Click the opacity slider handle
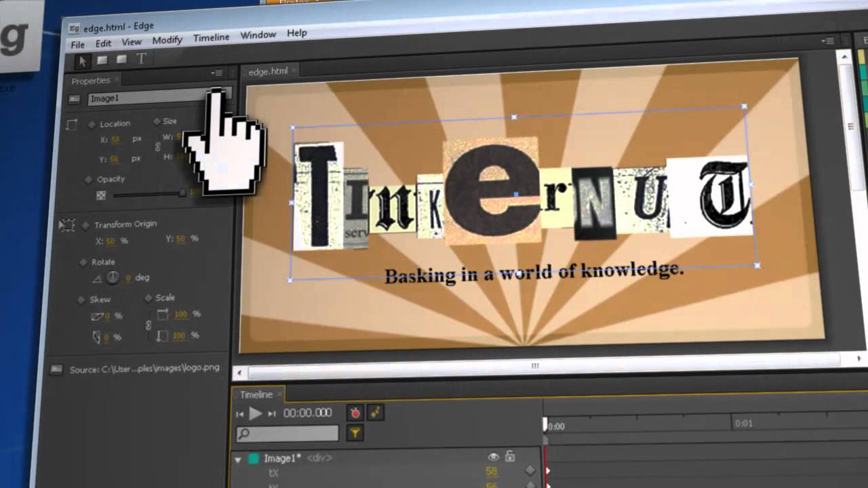Viewport: 868px width, 488px height. tap(182, 193)
